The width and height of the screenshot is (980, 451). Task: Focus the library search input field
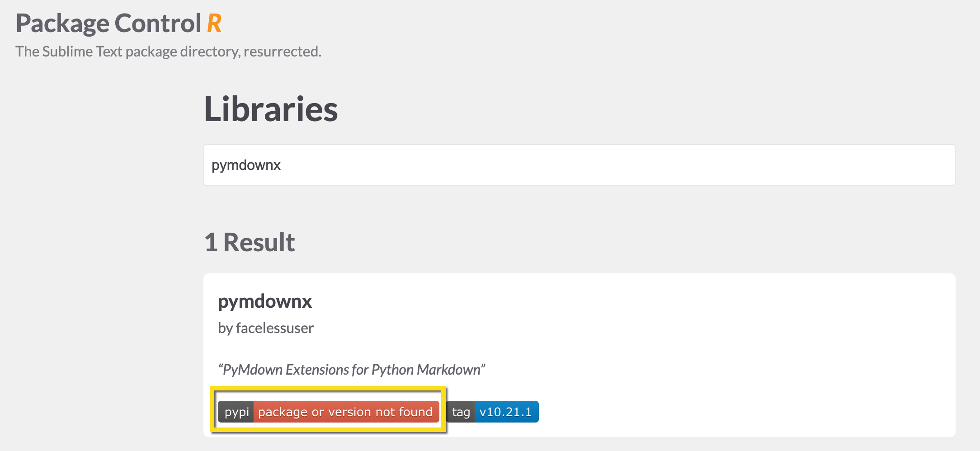click(579, 165)
